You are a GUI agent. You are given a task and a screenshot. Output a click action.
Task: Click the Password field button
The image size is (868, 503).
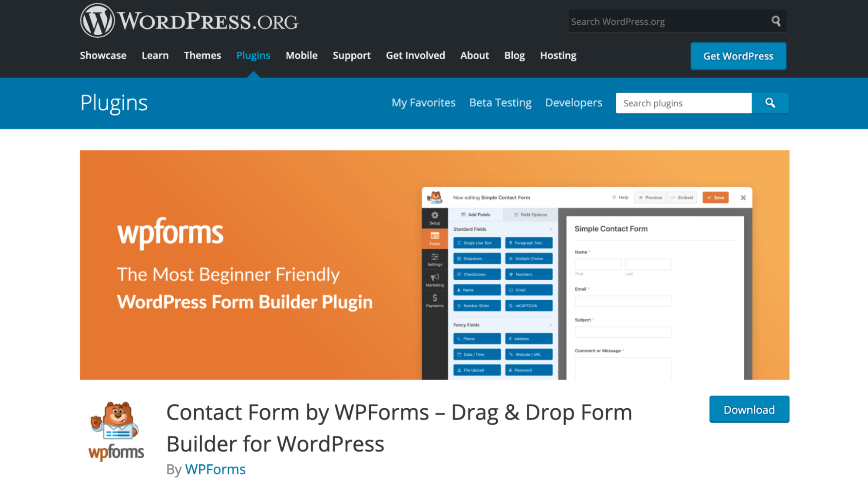(x=528, y=370)
